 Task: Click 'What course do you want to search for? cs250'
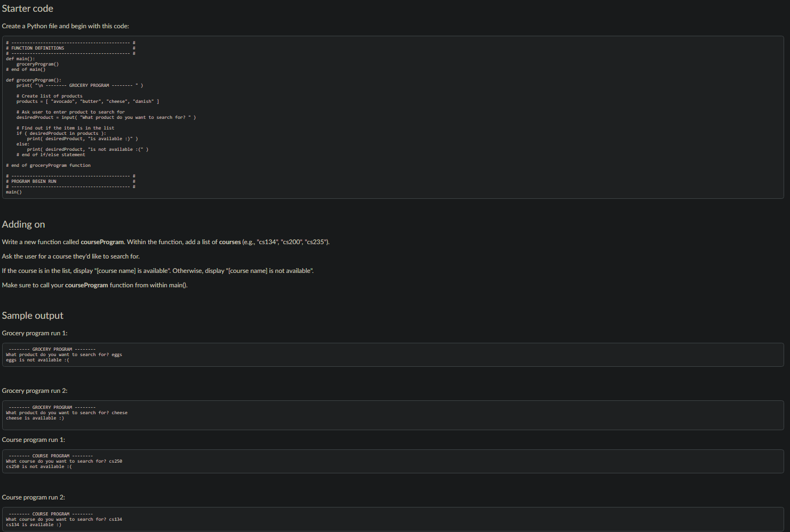click(x=64, y=461)
